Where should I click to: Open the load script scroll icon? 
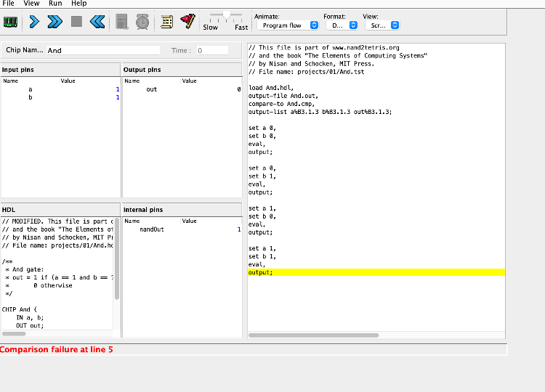167,22
